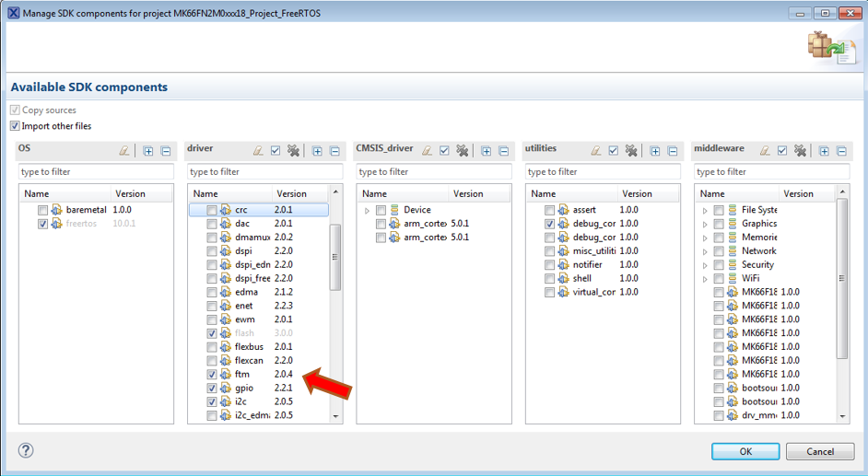Expand the WiFi middleware node

click(705, 279)
